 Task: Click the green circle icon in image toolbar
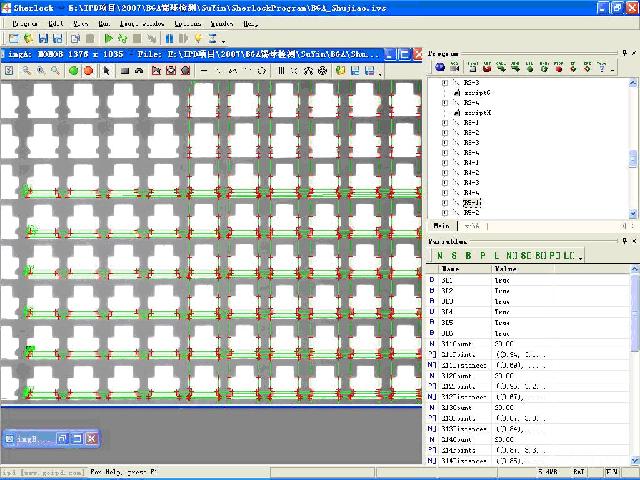(73, 71)
